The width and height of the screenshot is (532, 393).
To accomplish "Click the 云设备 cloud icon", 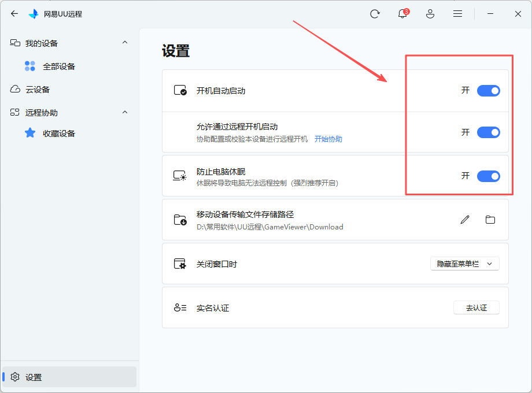I will point(15,89).
